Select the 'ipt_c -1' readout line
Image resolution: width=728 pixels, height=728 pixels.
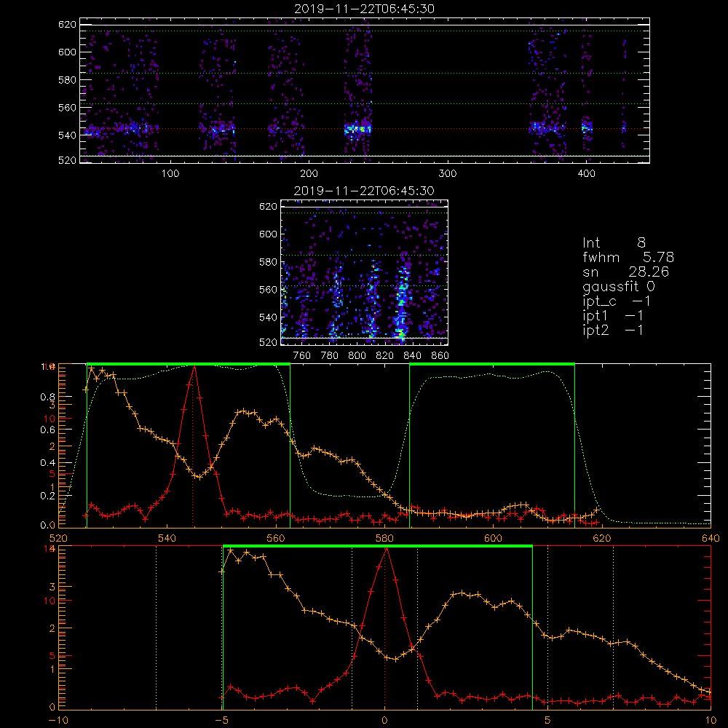(x=617, y=302)
